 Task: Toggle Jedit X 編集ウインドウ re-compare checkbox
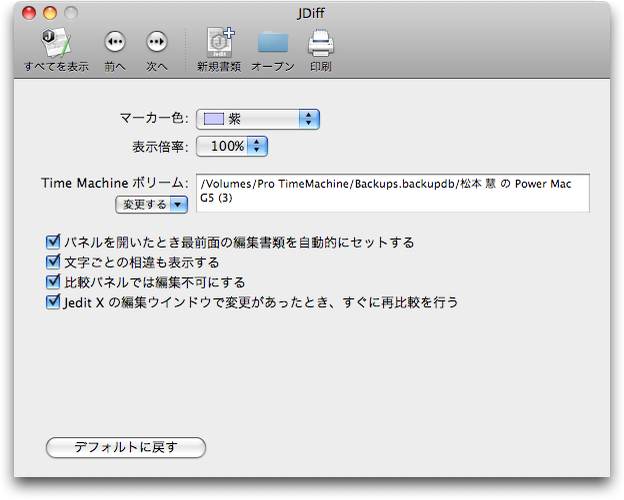point(54,301)
